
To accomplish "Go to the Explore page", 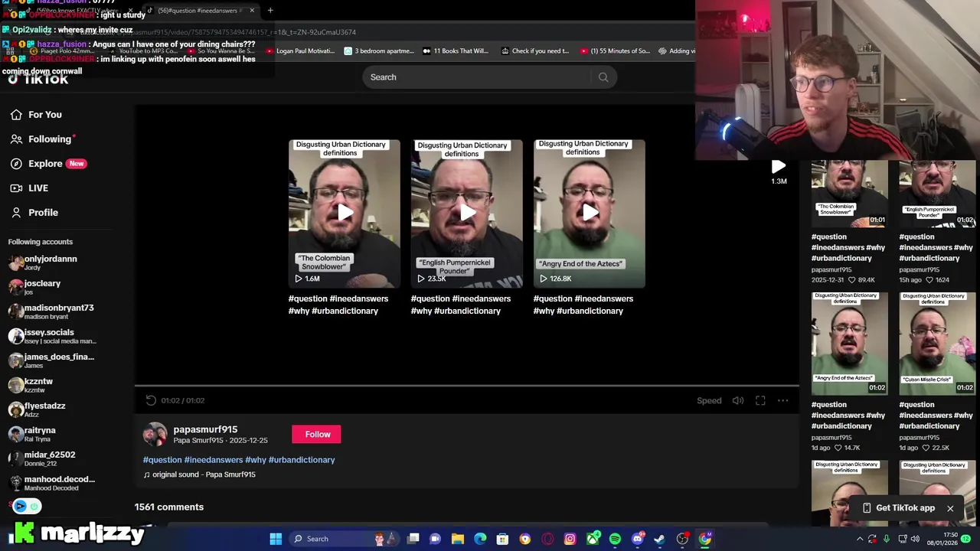I will pyautogui.click(x=47, y=164).
